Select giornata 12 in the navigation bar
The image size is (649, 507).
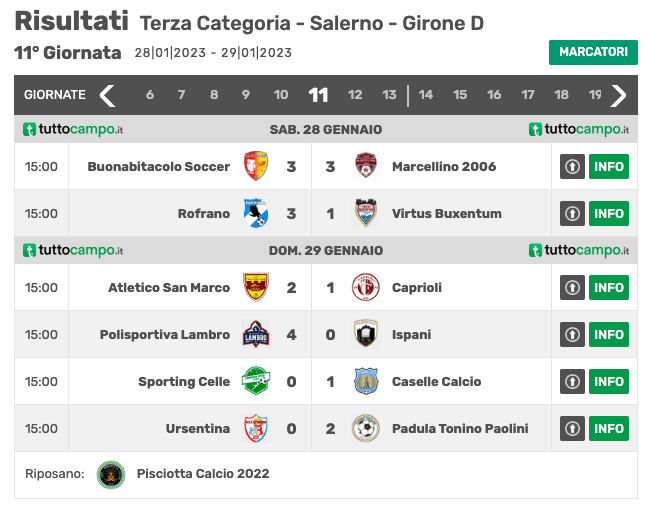(x=355, y=95)
